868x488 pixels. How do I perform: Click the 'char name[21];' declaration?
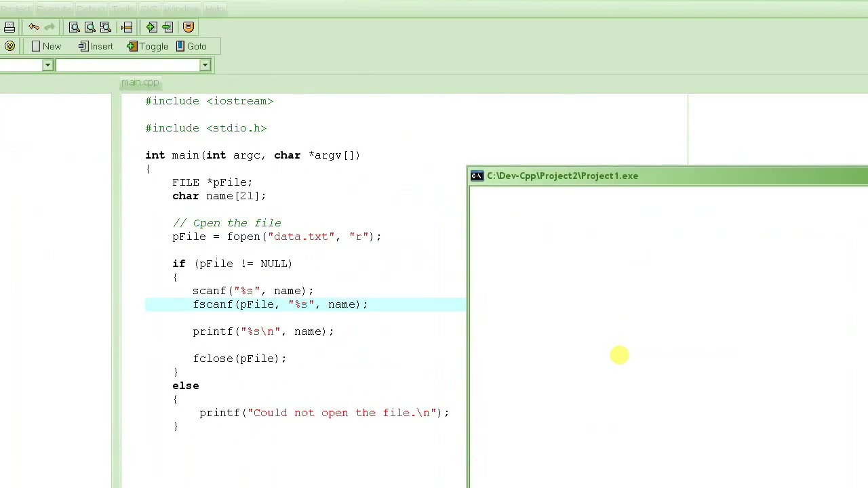[x=219, y=196]
